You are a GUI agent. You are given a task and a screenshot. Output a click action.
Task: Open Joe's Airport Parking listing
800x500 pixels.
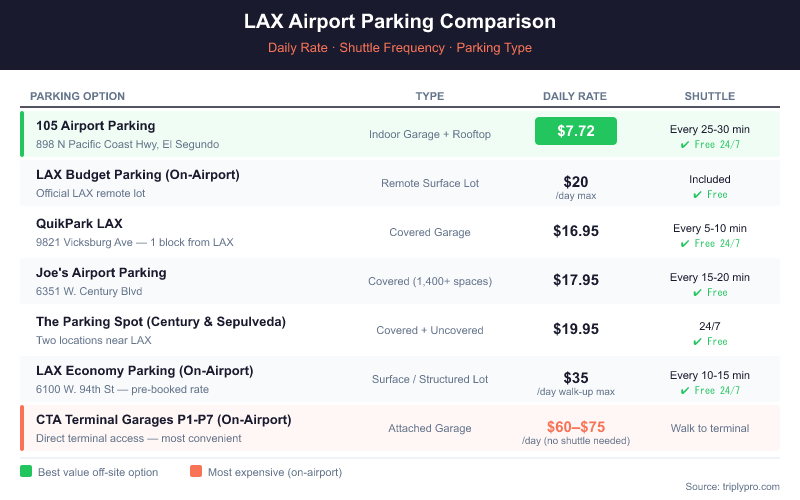point(101,272)
